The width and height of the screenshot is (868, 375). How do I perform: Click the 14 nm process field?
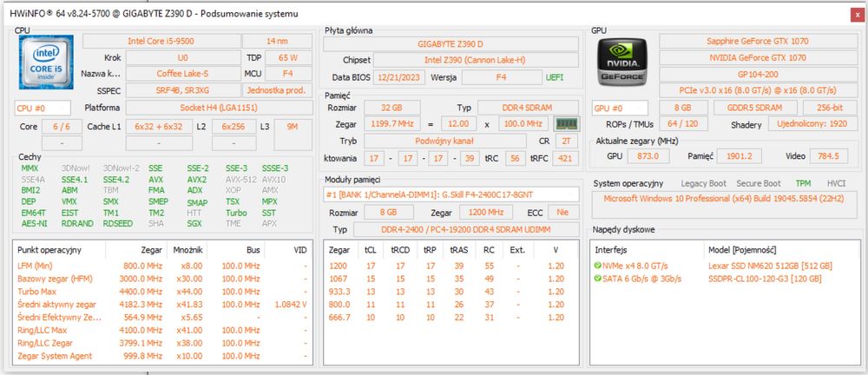point(278,41)
